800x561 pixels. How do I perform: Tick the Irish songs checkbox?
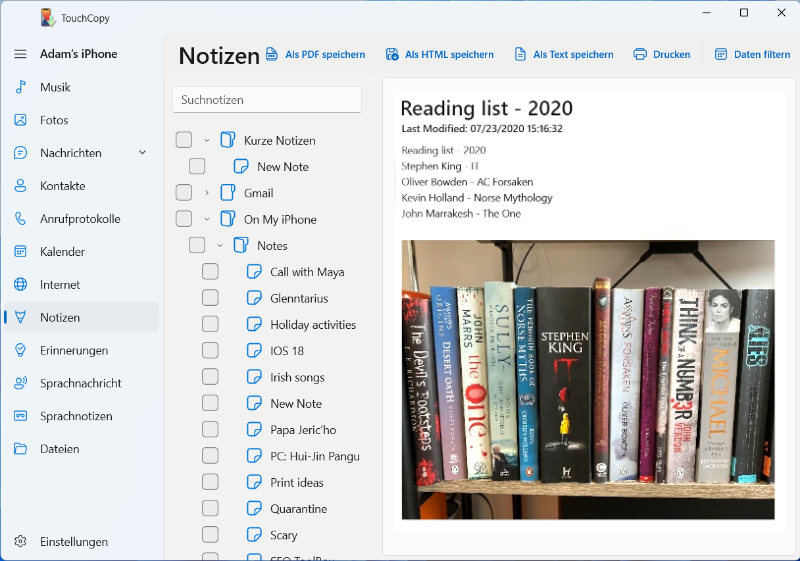click(x=210, y=377)
